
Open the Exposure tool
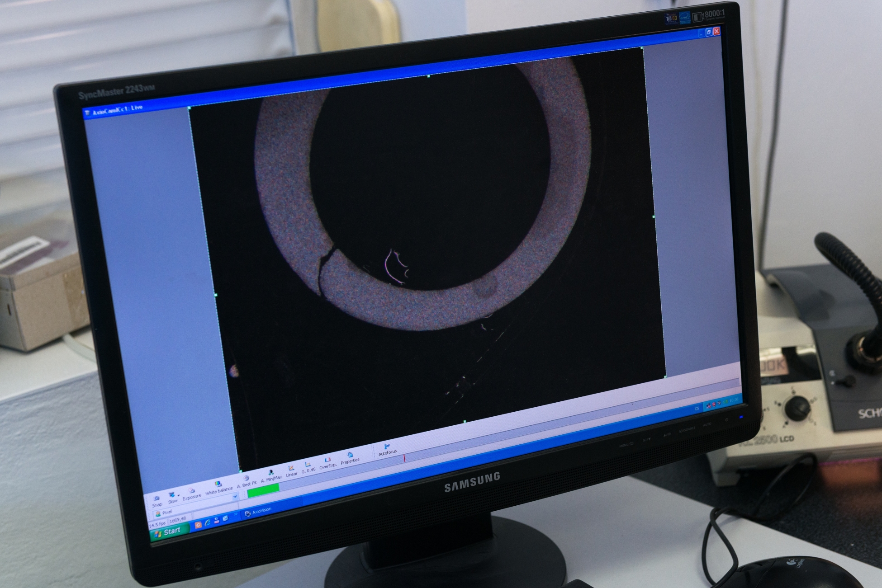(x=192, y=490)
